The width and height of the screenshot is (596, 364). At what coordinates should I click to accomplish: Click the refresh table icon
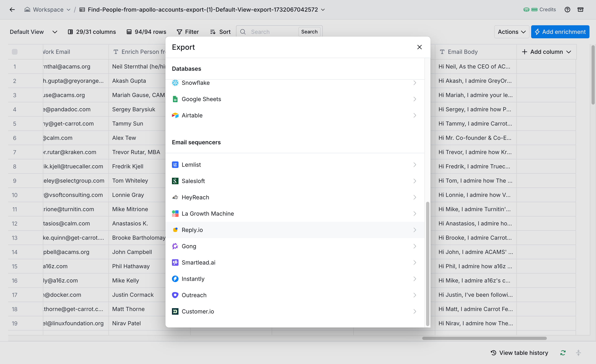click(563, 353)
